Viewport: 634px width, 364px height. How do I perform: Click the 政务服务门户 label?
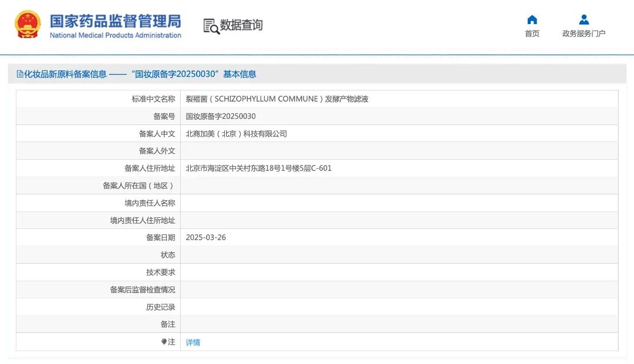[x=584, y=33]
